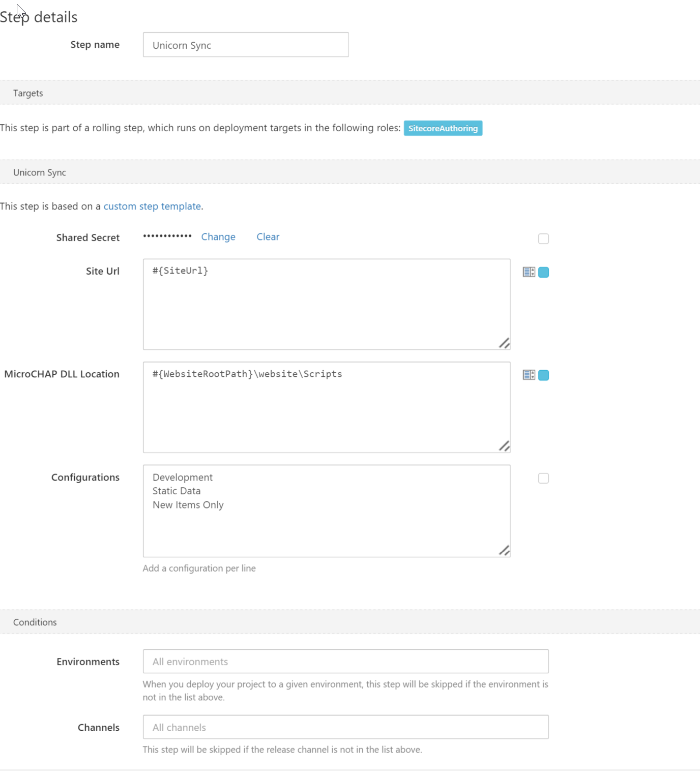Click inside the Site Url text area

(327, 304)
